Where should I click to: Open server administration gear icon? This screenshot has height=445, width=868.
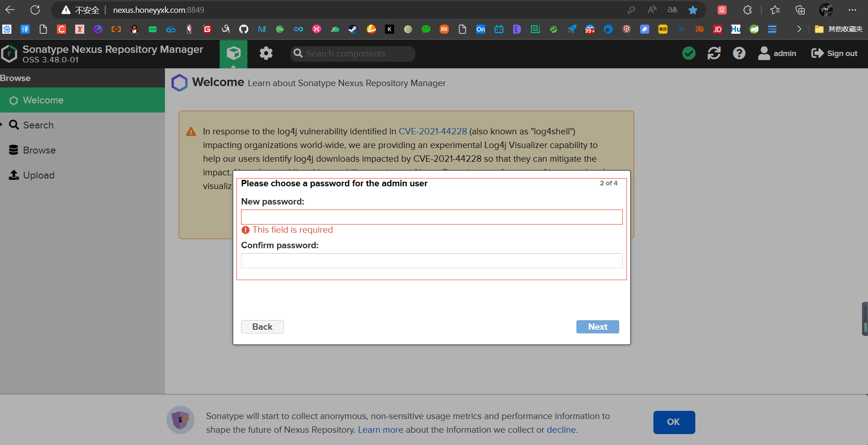[266, 54]
